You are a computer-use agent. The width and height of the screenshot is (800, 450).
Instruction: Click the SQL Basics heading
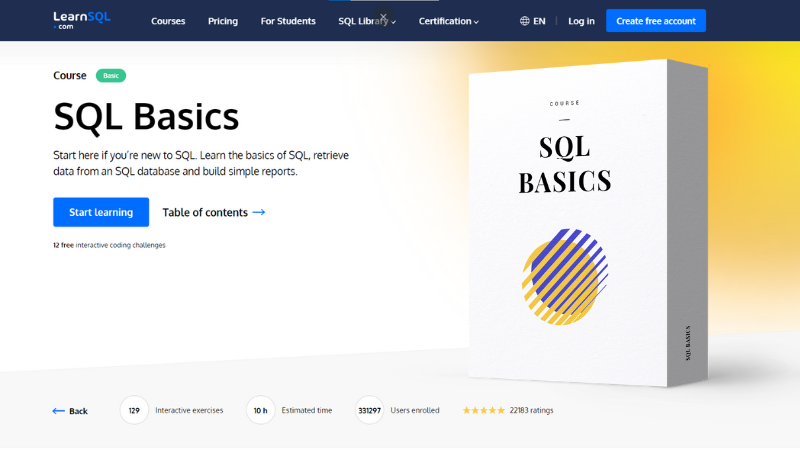pyautogui.click(x=146, y=117)
